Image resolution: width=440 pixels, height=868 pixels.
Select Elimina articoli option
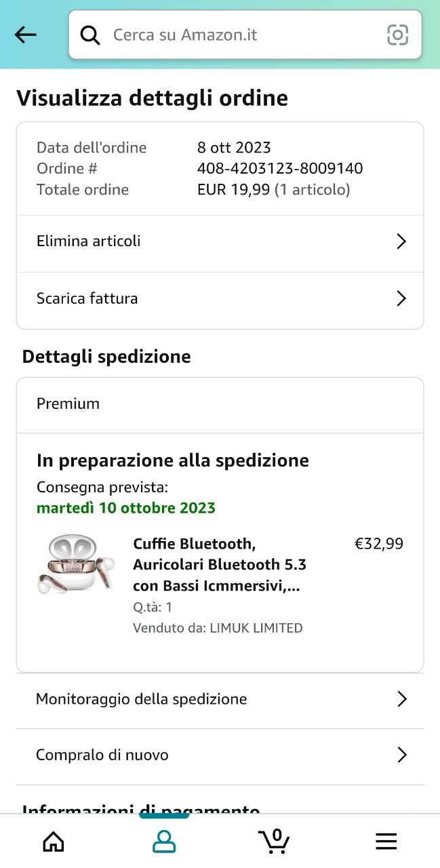coord(89,241)
